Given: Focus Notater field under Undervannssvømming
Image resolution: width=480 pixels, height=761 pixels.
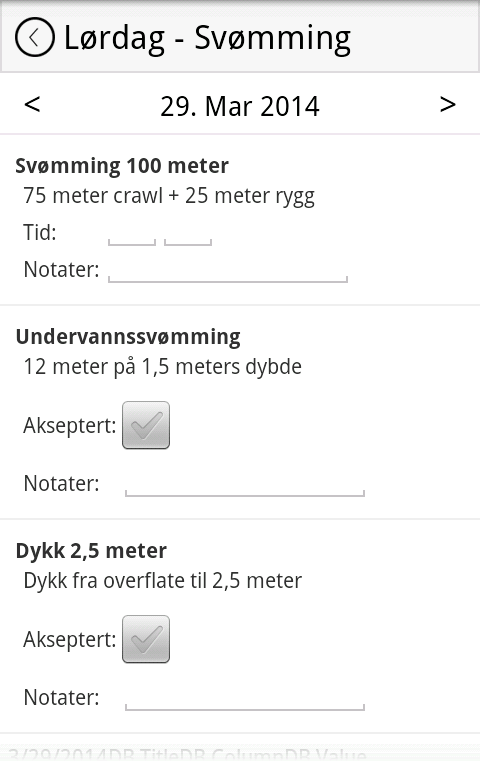Looking at the screenshot, I should [x=245, y=484].
